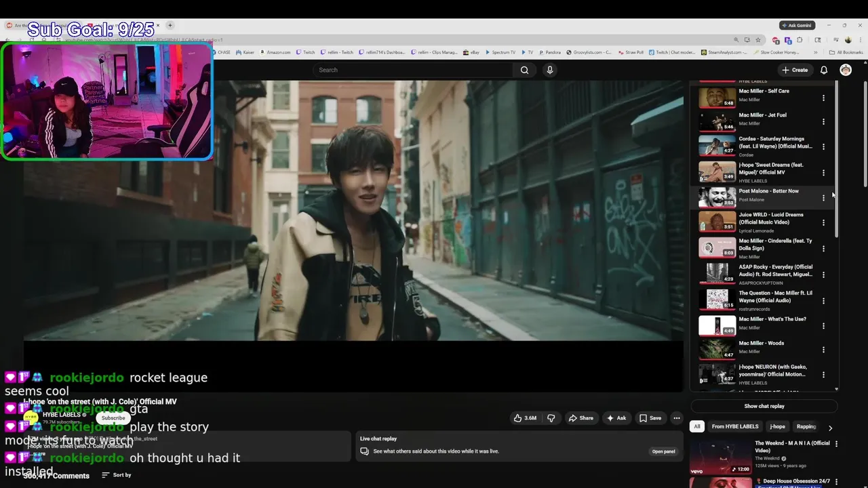Focus the YouTube search field
This screenshot has width=868, height=488.
[414, 70]
